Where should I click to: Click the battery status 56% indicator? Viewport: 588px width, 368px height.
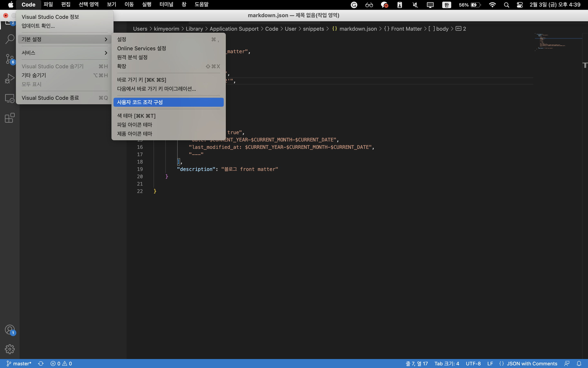pyautogui.click(x=470, y=5)
